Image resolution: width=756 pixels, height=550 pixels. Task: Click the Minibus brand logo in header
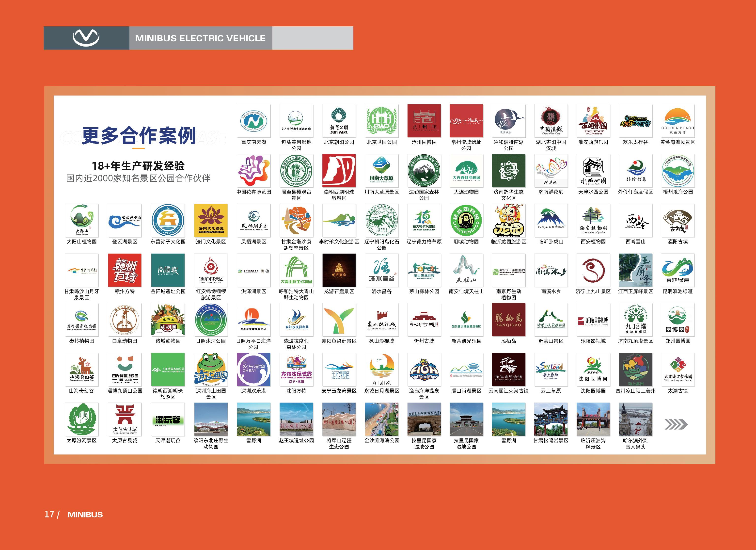[x=86, y=38]
